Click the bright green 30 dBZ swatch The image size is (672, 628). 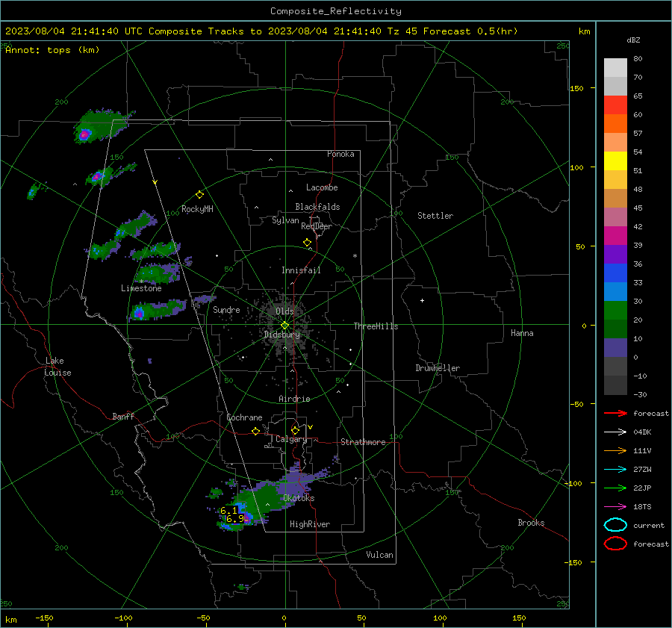[x=615, y=311]
